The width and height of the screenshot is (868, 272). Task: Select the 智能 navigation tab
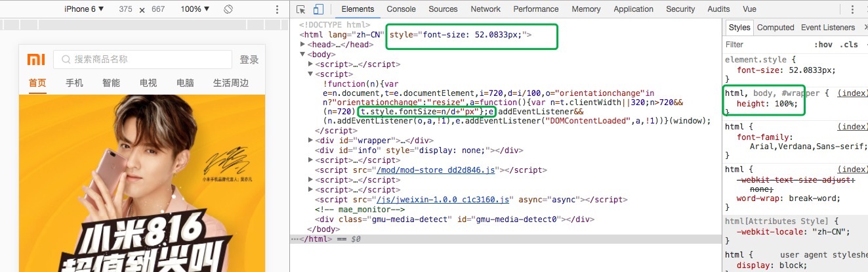(x=111, y=83)
